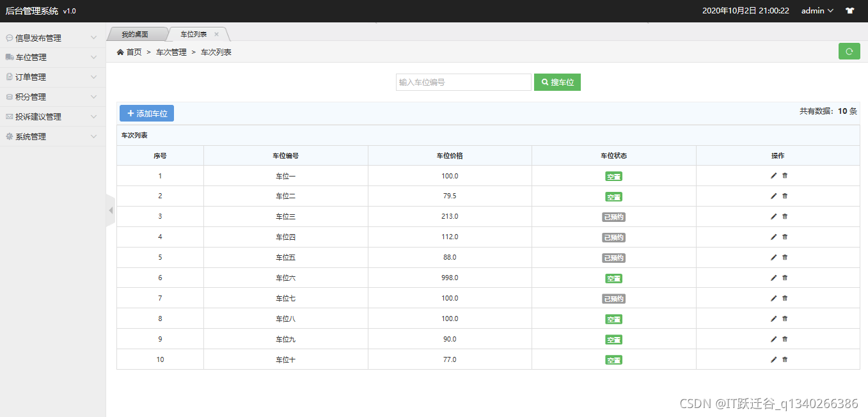Click the 序号 column header
Image resolution: width=868 pixels, height=417 pixels.
pos(160,155)
